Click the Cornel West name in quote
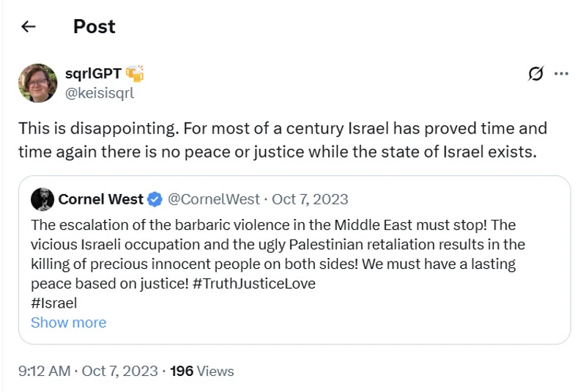Image resolution: width=586 pixels, height=392 pixels. coord(101,199)
